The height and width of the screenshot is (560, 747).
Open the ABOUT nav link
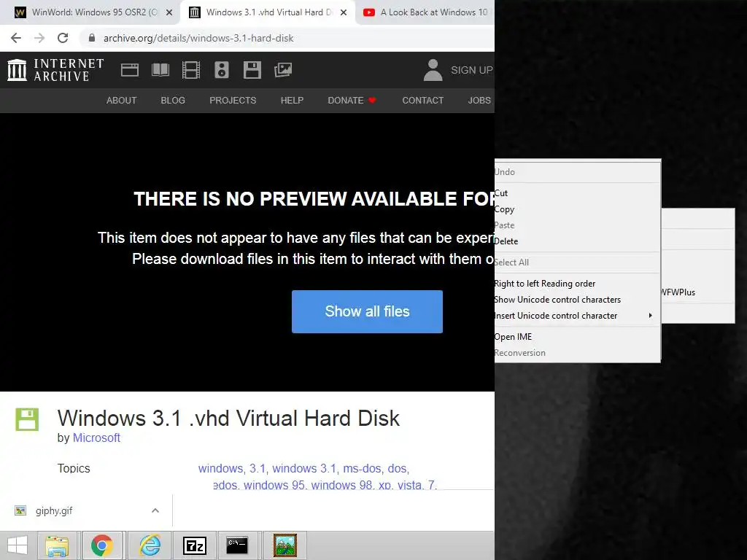tap(122, 101)
